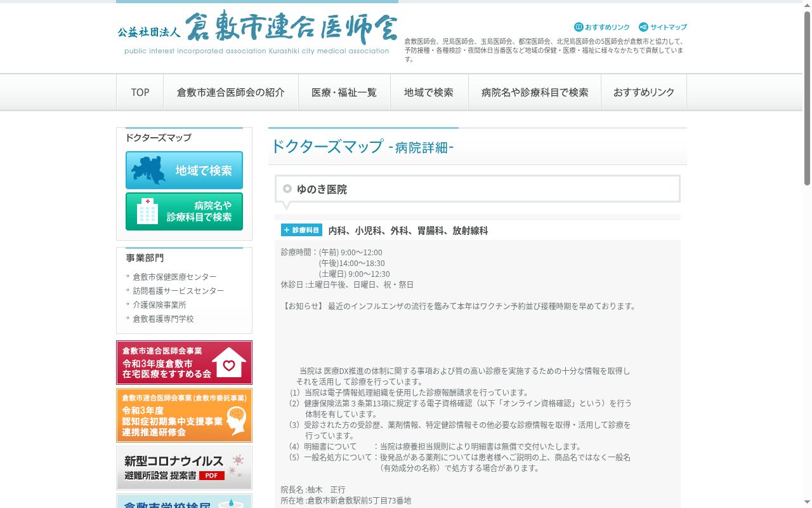812x508 pixels.
Task: Click the house-heart icon on the red banner
Action: coord(229,364)
